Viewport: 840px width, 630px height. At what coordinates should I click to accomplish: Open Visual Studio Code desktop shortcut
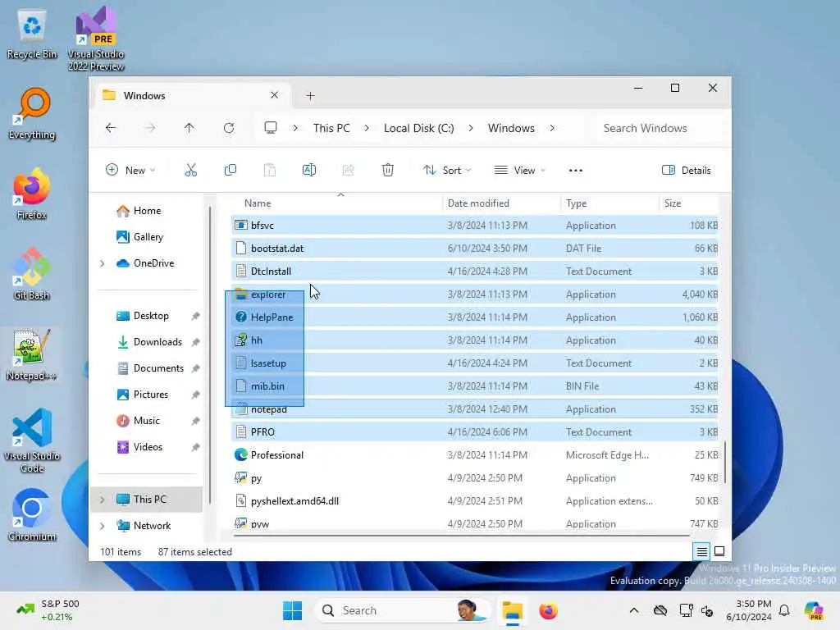[32, 441]
